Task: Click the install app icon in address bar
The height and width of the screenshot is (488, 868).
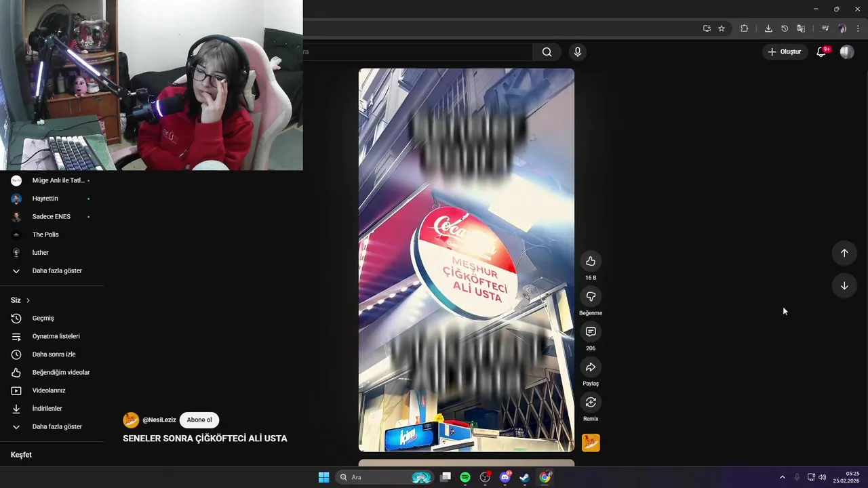Action: pos(707,28)
